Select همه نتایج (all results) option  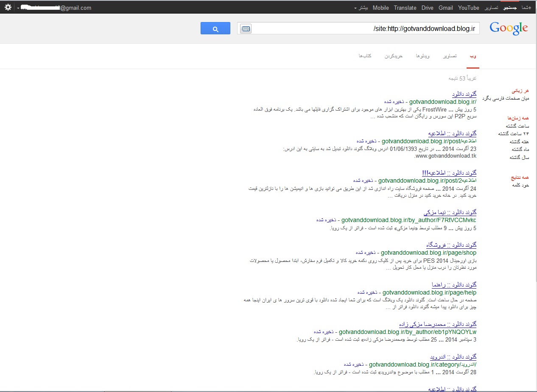(x=520, y=177)
